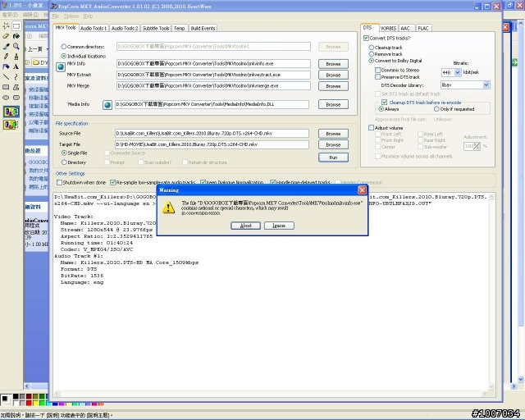Select the Individual locations radio button
Image resolution: width=525 pixels, height=420 pixels.
click(x=64, y=56)
